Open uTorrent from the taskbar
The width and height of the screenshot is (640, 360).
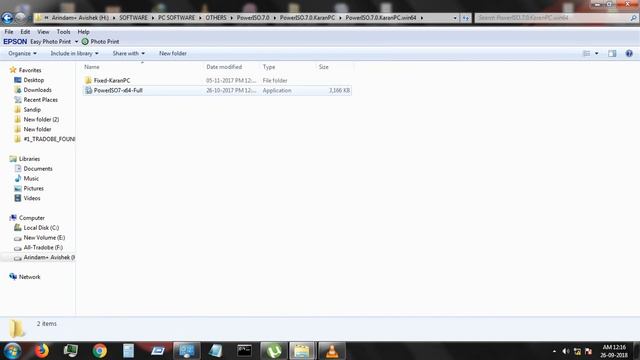(x=274, y=351)
